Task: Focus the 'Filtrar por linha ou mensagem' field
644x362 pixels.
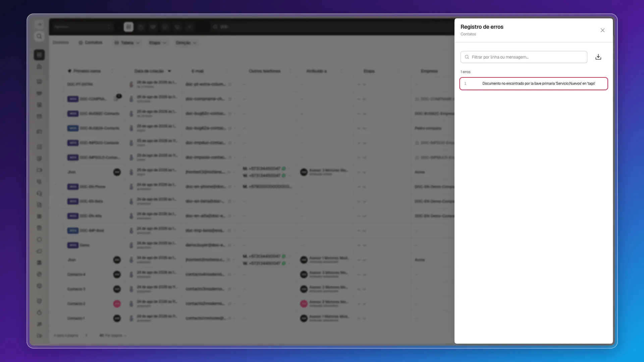Action: [524, 57]
